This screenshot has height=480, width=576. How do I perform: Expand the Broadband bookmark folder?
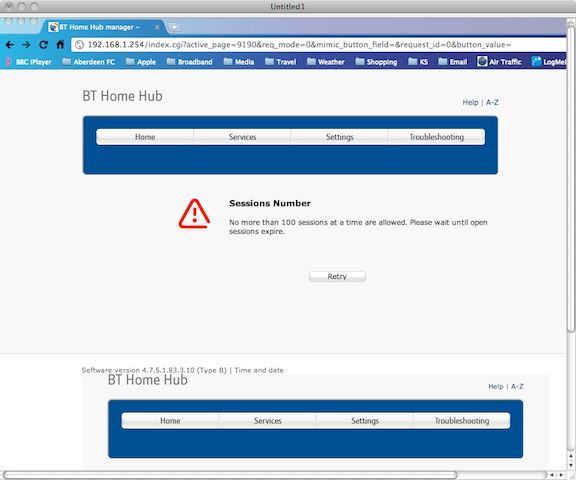(190, 62)
